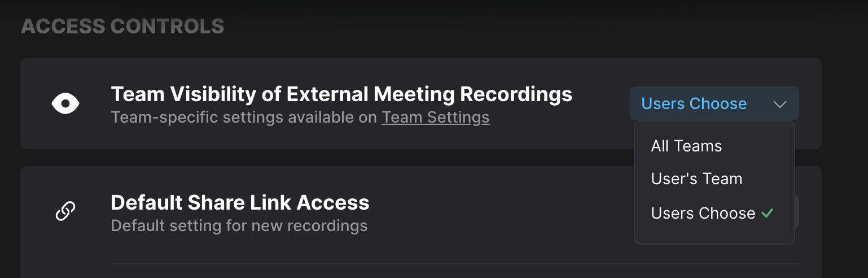The image size is (868, 278).
Task: Open the partially hidden Share Link dropdown
Action: [797, 212]
